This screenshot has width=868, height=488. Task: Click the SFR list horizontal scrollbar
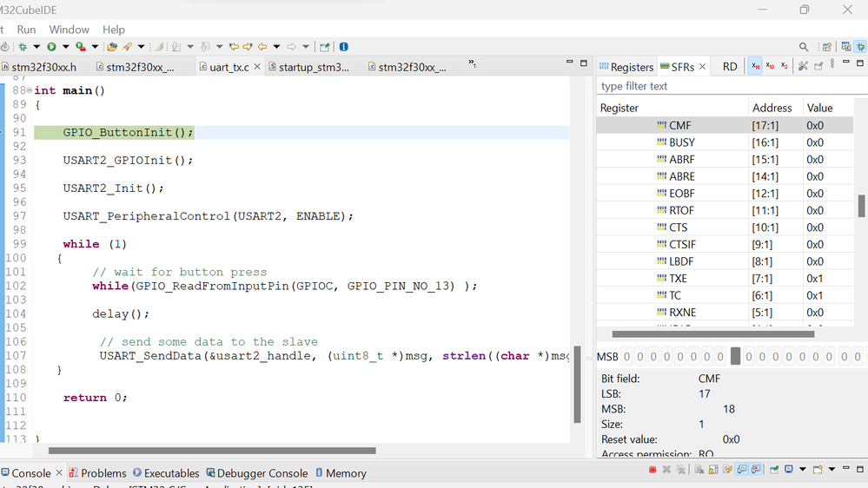[713, 333]
